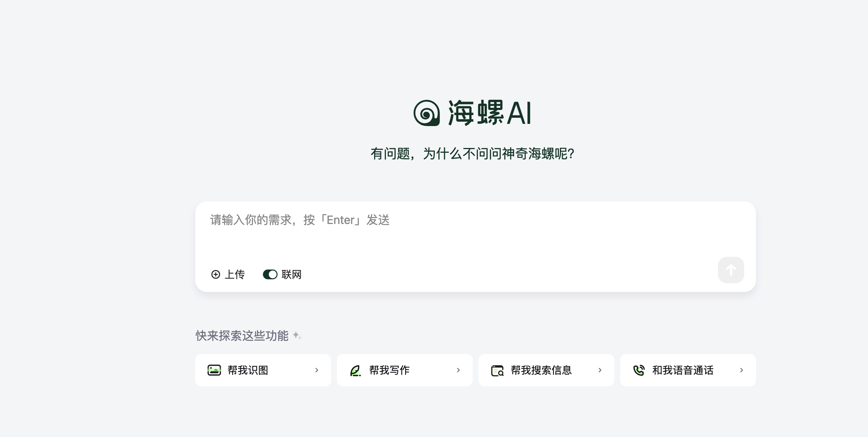Click the image recognition icon
Viewport: 868px width, 437px height.
point(214,370)
